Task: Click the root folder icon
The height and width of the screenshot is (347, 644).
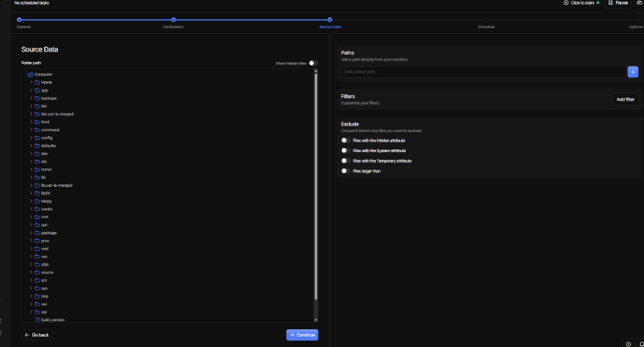Action: (x=37, y=249)
